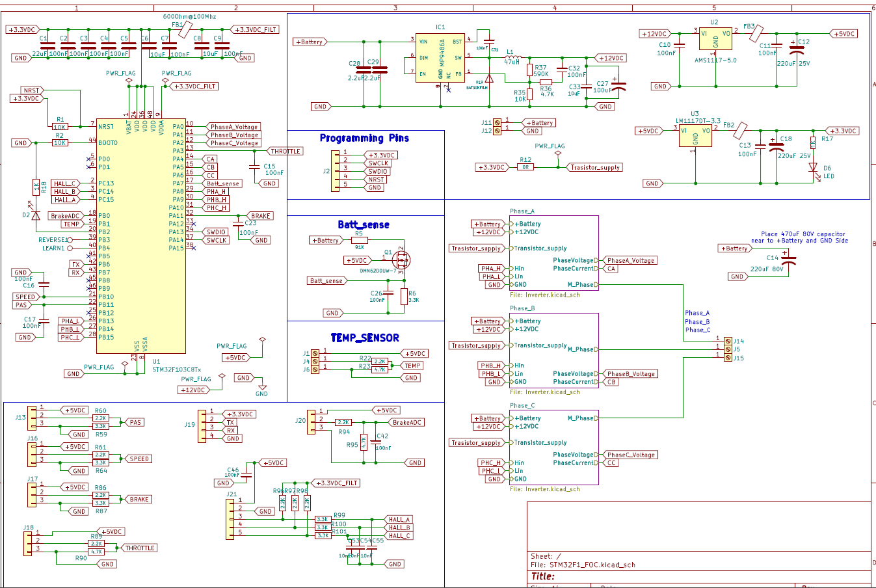
Task: Select the LM1117DT-3.3 regulator U3
Action: [696, 136]
